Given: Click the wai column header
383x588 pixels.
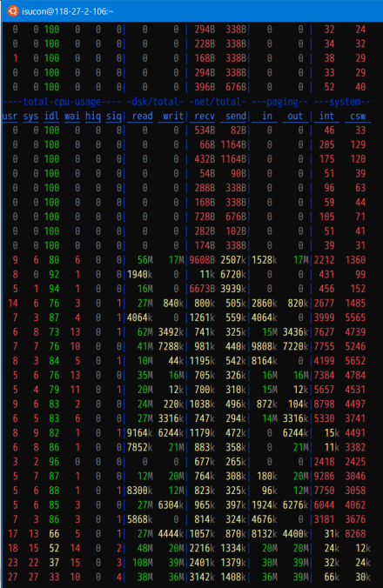Looking at the screenshot, I should [x=72, y=117].
